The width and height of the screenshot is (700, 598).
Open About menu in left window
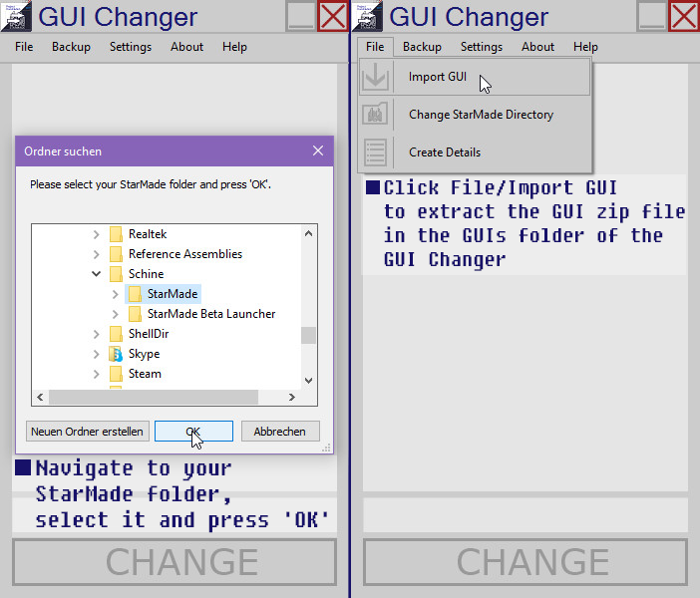pos(186,47)
